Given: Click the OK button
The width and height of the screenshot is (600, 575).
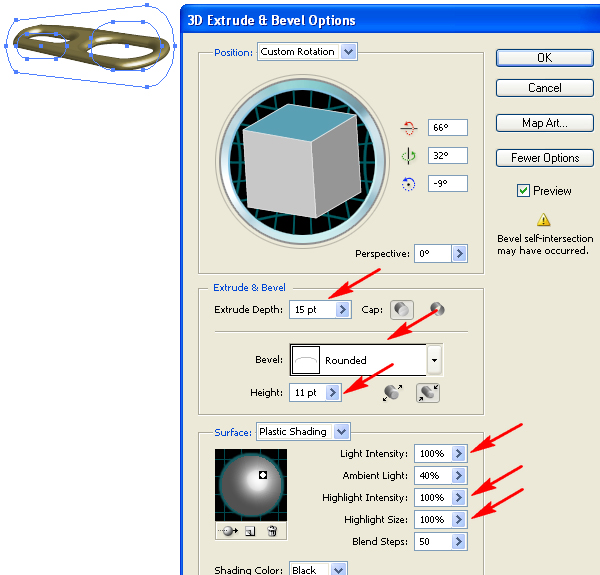Looking at the screenshot, I should pyautogui.click(x=545, y=58).
